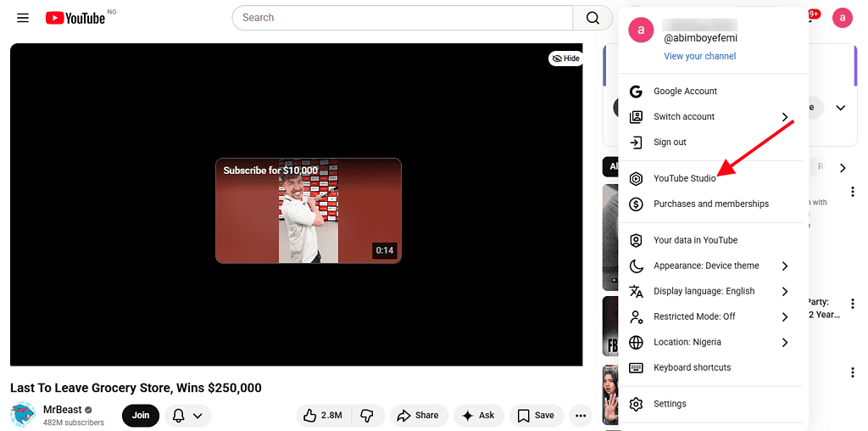Expand the Location submenu arrow

click(x=784, y=343)
